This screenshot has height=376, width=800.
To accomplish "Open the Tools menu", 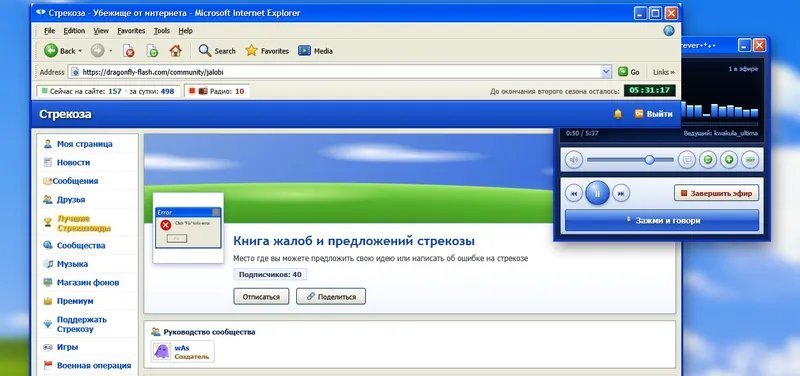I will (162, 31).
